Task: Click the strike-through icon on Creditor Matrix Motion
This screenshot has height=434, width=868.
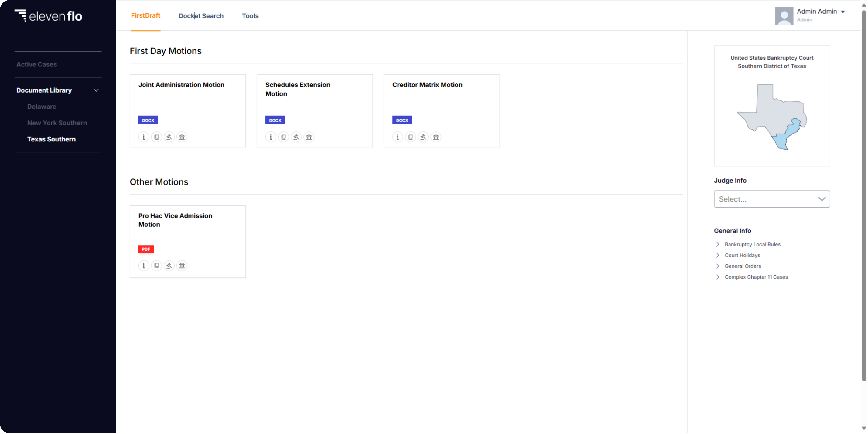Action: tap(423, 137)
